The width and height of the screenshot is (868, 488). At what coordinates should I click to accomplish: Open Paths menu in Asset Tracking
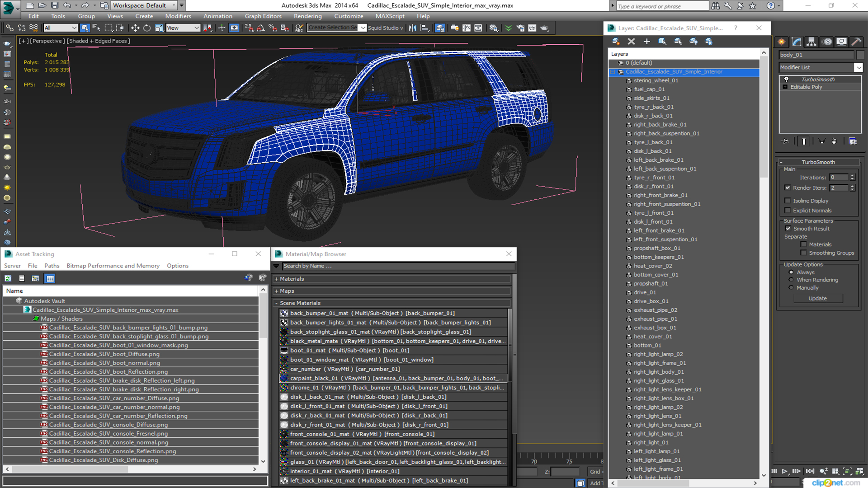tap(52, 266)
